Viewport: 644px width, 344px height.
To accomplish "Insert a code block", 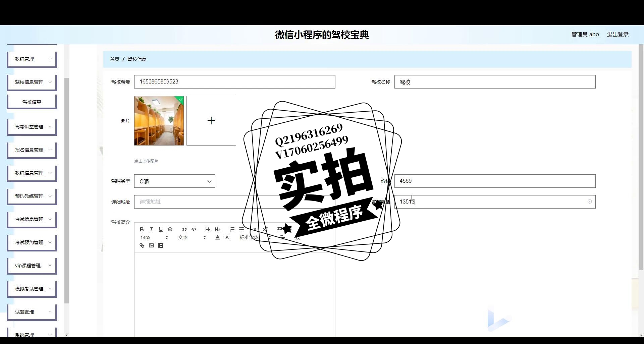I will (194, 229).
